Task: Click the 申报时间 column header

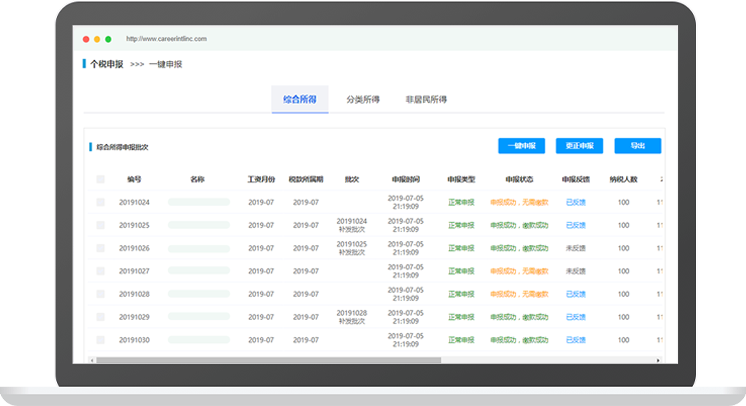Action: tap(406, 180)
